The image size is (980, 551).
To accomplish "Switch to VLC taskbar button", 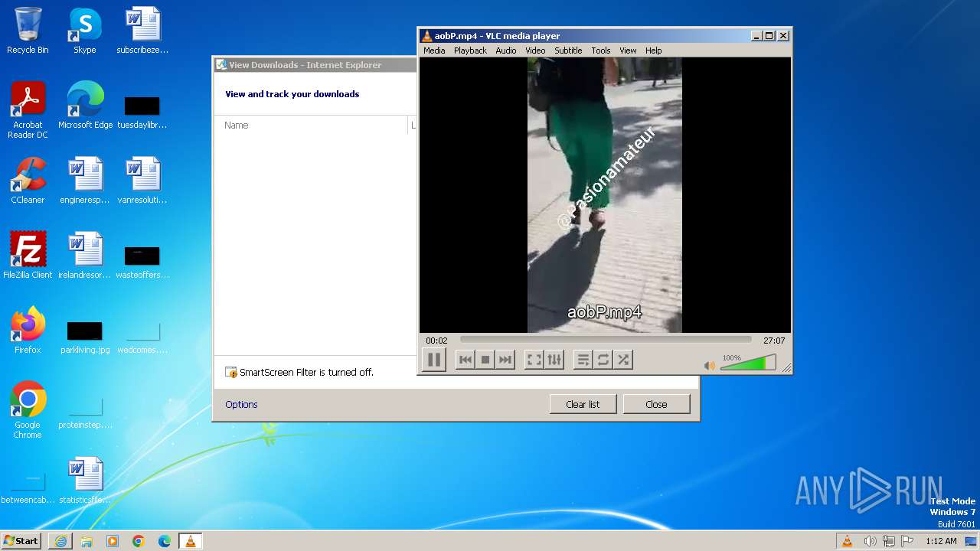I will [190, 541].
